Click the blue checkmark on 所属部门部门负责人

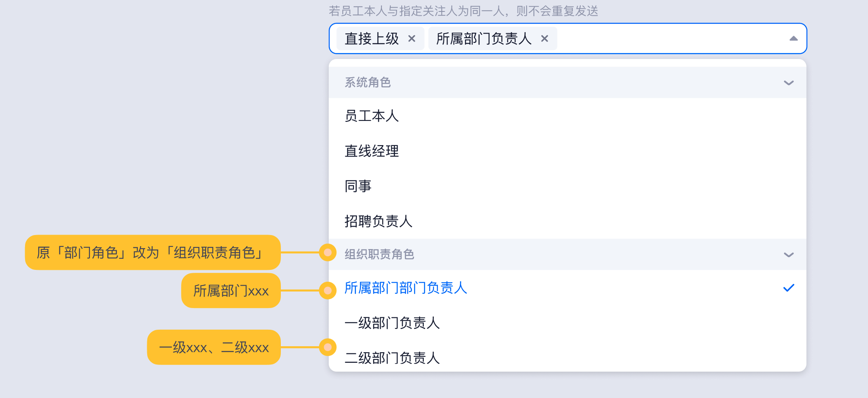(x=789, y=288)
